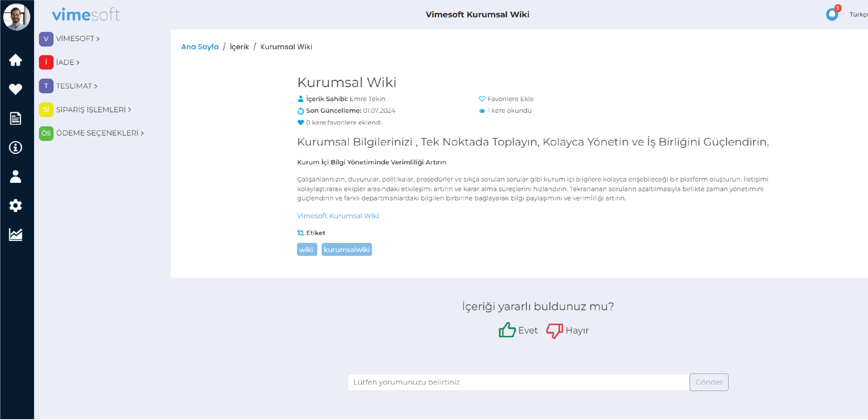Focus the comment input field

click(x=518, y=382)
